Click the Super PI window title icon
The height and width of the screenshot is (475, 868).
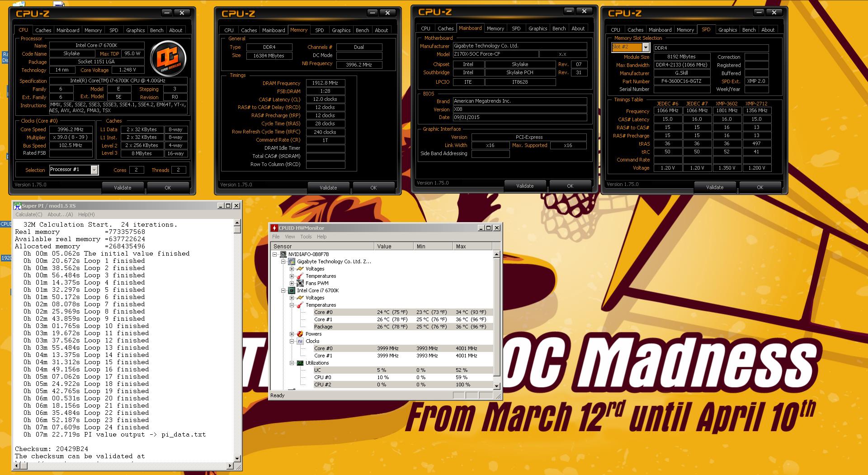pyautogui.click(x=18, y=205)
